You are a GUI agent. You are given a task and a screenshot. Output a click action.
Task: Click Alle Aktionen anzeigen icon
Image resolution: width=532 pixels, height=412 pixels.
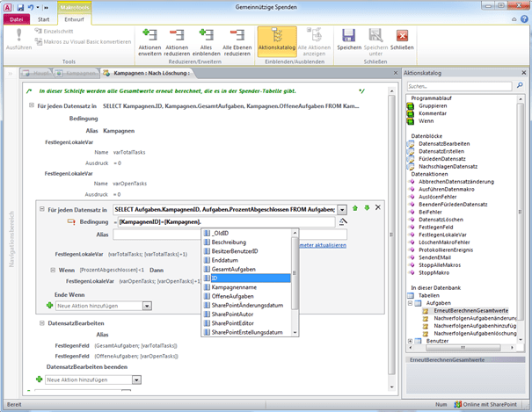(315, 35)
